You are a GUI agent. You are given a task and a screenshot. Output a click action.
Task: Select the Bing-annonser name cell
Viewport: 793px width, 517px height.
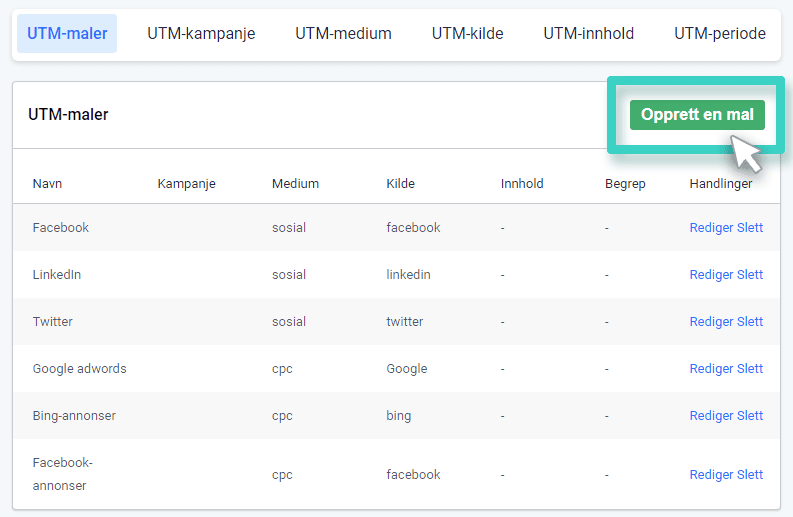(74, 416)
